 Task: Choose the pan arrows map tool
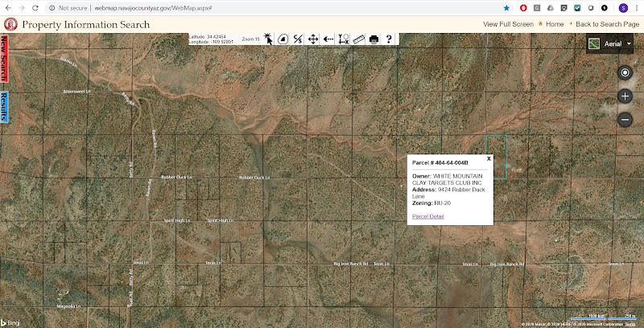coord(313,39)
